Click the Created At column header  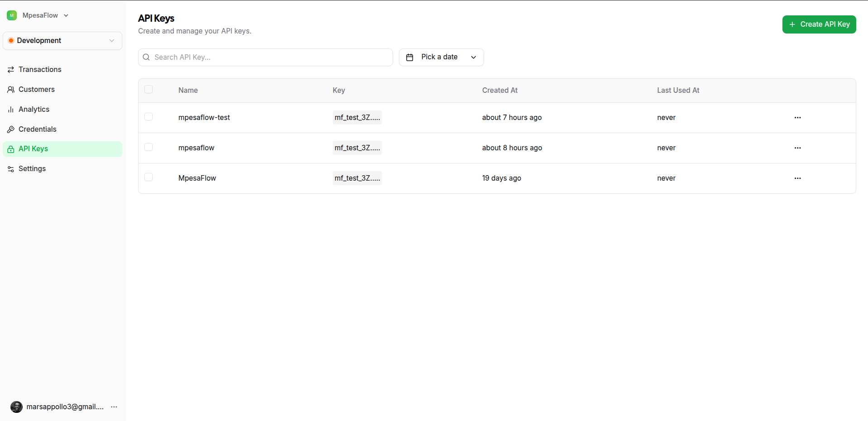(500, 91)
